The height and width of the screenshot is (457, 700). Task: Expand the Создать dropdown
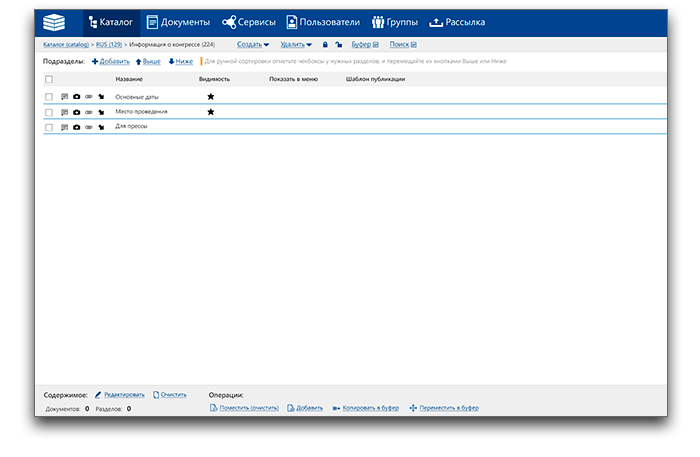[x=253, y=45]
